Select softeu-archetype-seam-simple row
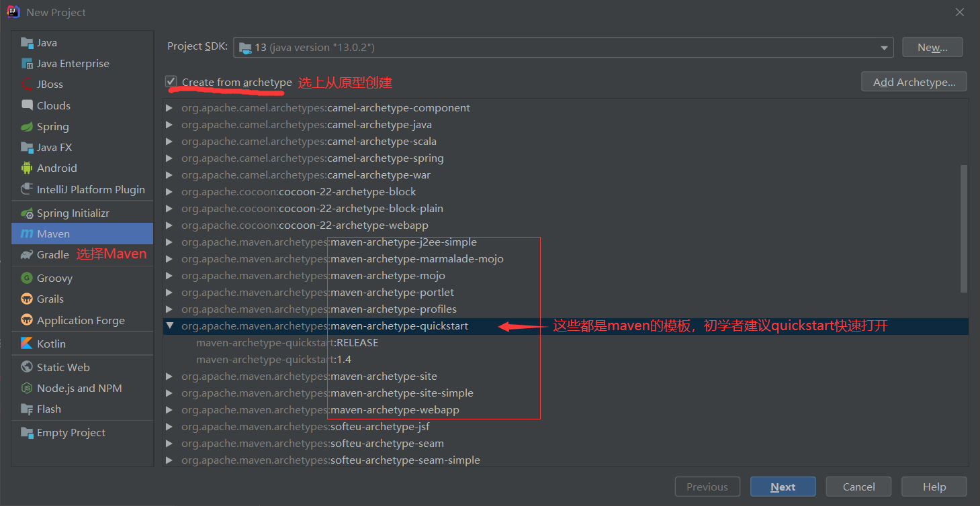The height and width of the screenshot is (506, 980). [566, 460]
